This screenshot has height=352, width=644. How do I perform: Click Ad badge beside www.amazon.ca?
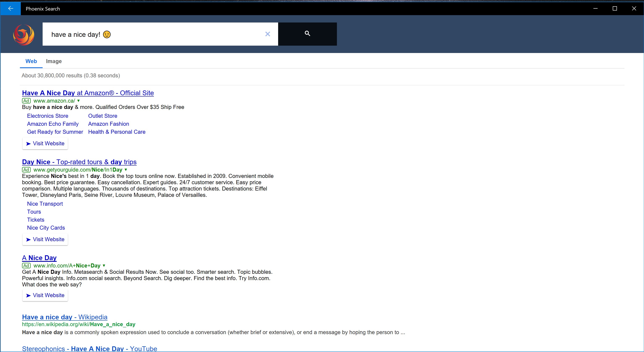pos(26,101)
